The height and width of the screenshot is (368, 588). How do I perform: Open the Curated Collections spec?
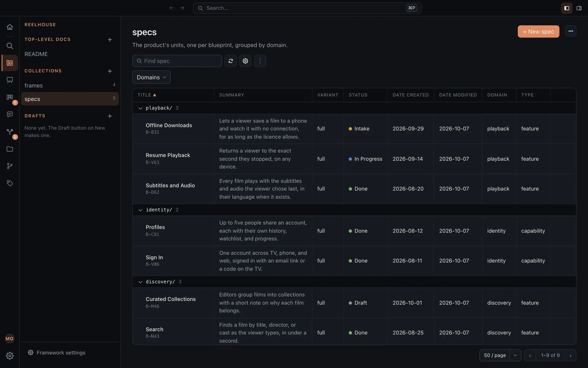click(x=171, y=299)
